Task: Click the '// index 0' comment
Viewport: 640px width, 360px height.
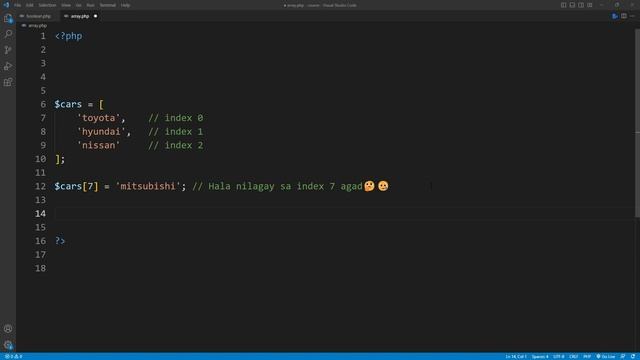Action: (x=176, y=118)
